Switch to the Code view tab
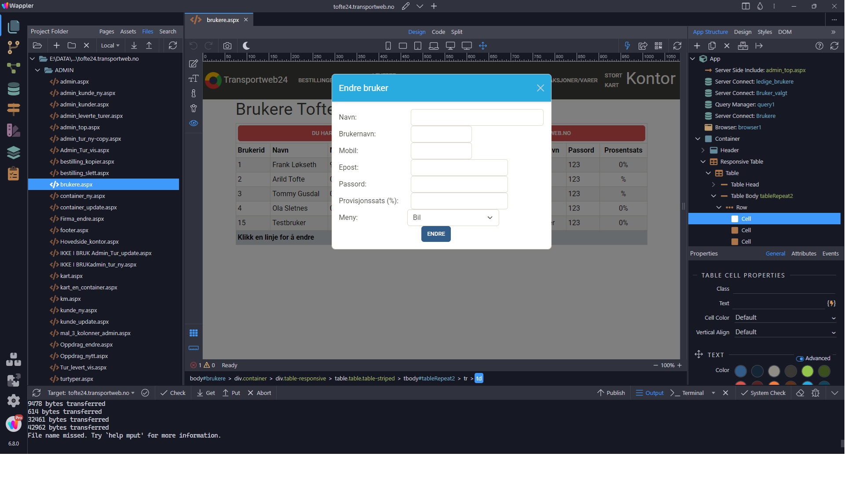The height and width of the screenshot is (504, 855). [x=438, y=32]
